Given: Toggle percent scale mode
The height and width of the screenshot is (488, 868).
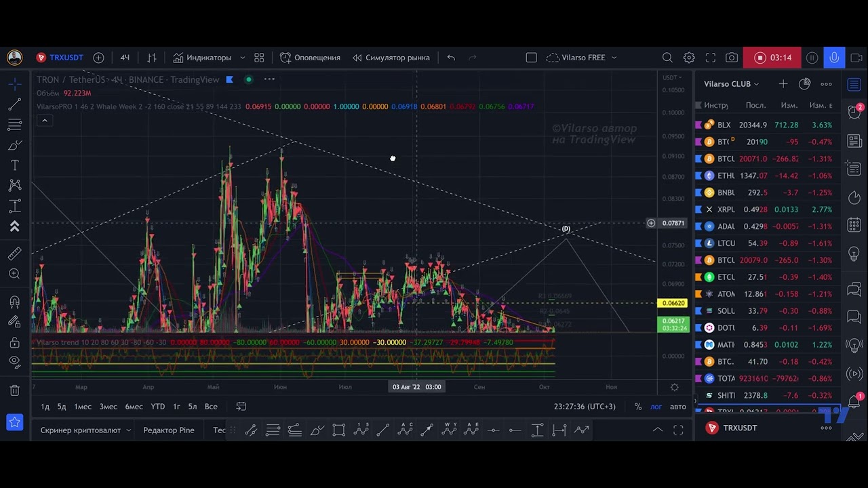Looking at the screenshot, I should [638, 407].
